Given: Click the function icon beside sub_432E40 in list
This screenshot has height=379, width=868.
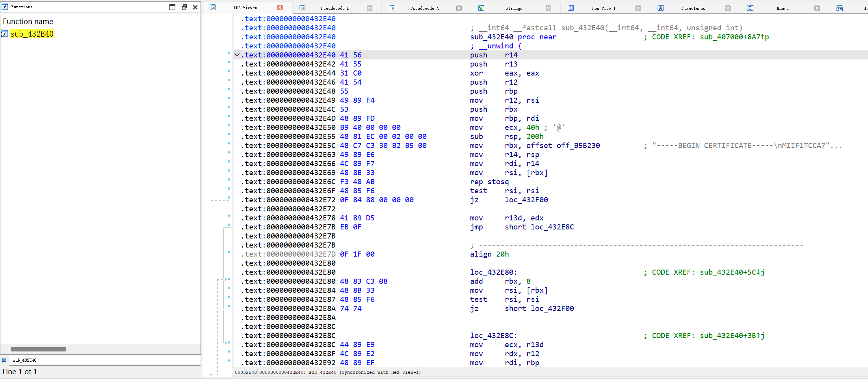Looking at the screenshot, I should pos(5,33).
